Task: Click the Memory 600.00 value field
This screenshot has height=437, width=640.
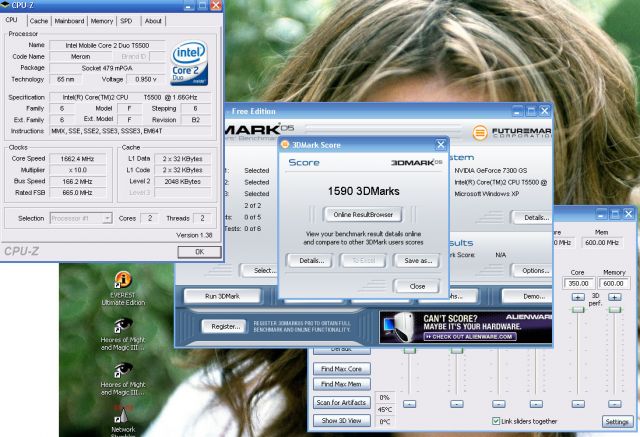Action: coord(613,283)
